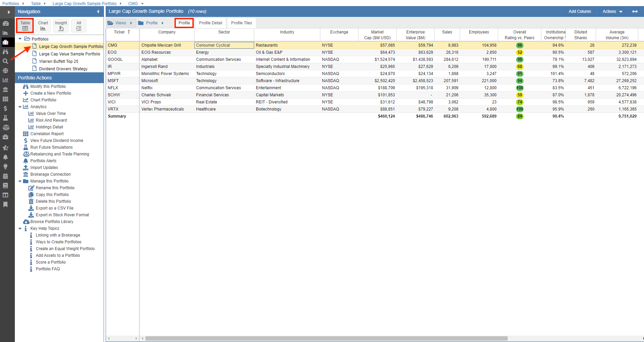Viewport: 644px width, 342px height.
Task: Open Browse Portfolio Library
Action: (52, 222)
